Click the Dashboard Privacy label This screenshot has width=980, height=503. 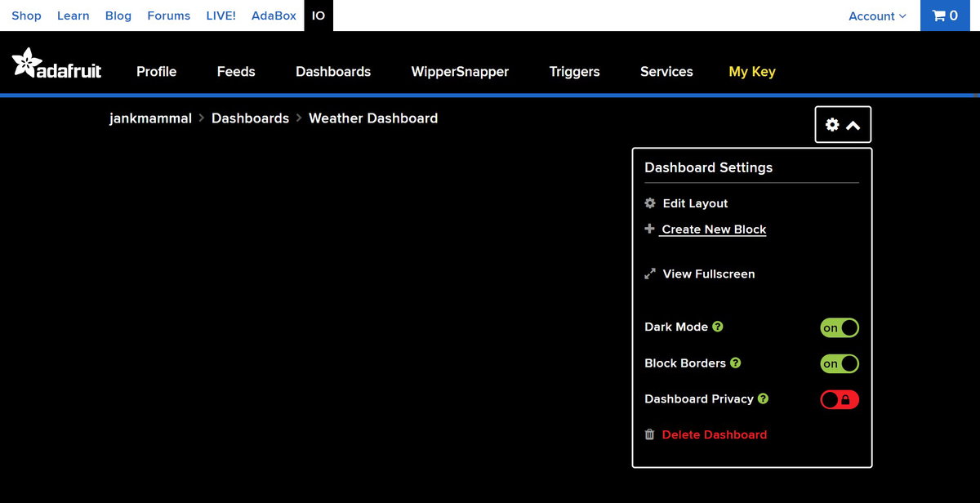point(699,398)
